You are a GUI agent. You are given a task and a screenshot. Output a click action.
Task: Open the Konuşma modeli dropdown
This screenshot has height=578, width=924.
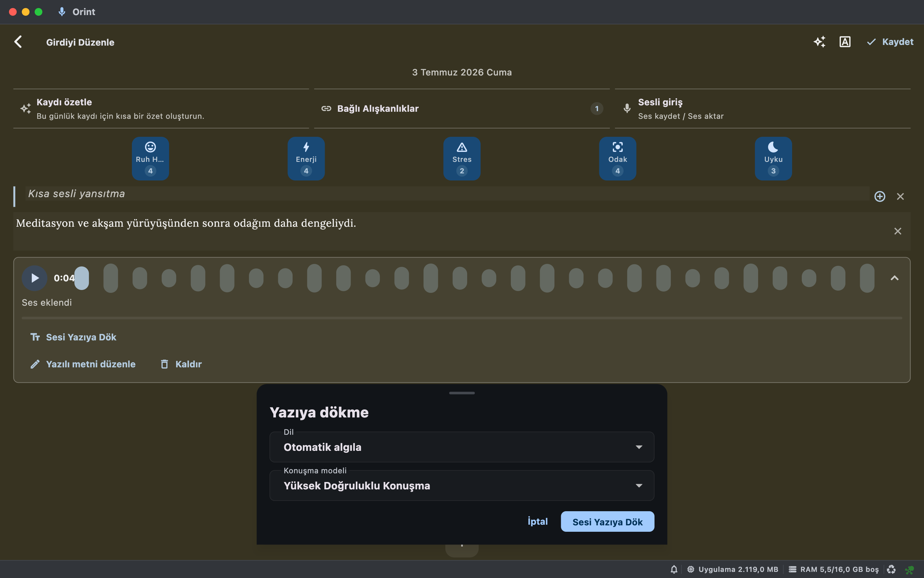(462, 486)
